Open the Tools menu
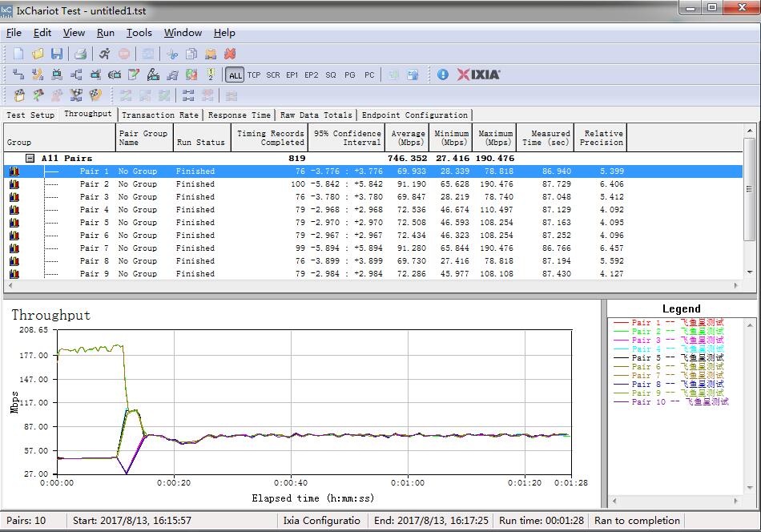Screen dimensions: 761x532 pyautogui.click(x=139, y=33)
